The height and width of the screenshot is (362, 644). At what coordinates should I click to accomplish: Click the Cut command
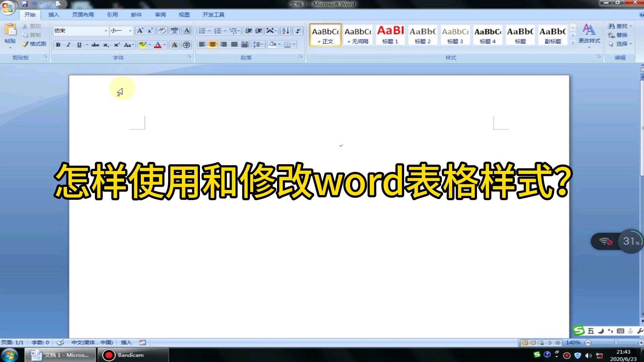[x=32, y=26]
